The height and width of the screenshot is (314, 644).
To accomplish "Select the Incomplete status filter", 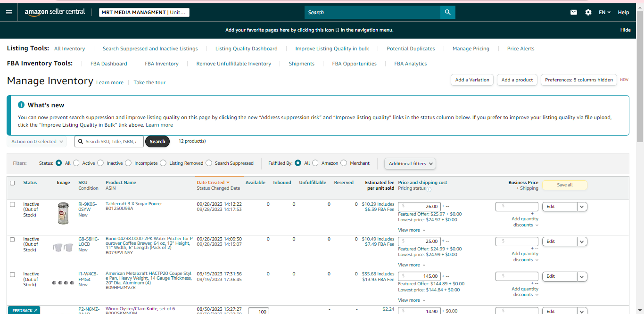I will click(x=128, y=163).
